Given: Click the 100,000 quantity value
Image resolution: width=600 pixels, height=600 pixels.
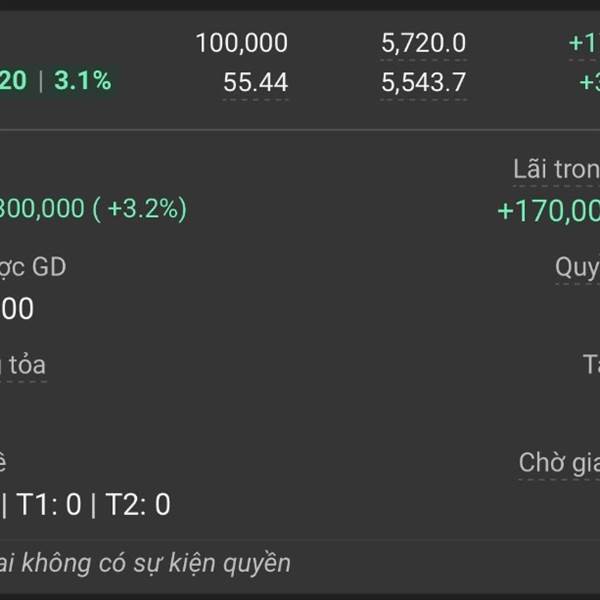Looking at the screenshot, I should [x=242, y=43].
